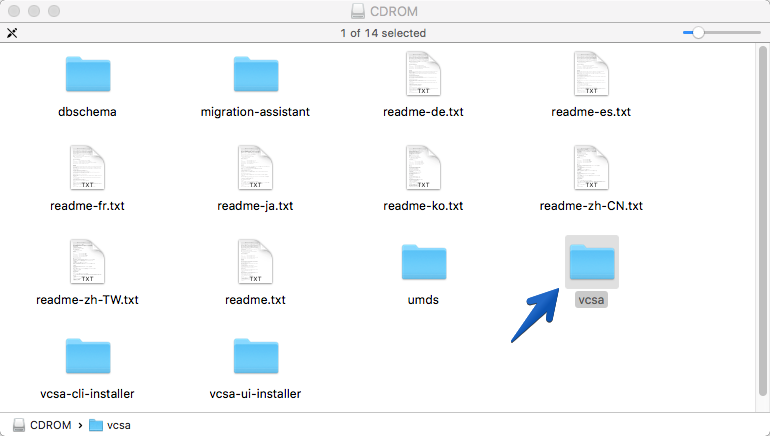Click the readme-de.txt file icon
This screenshot has height=436, width=770.
(x=423, y=74)
